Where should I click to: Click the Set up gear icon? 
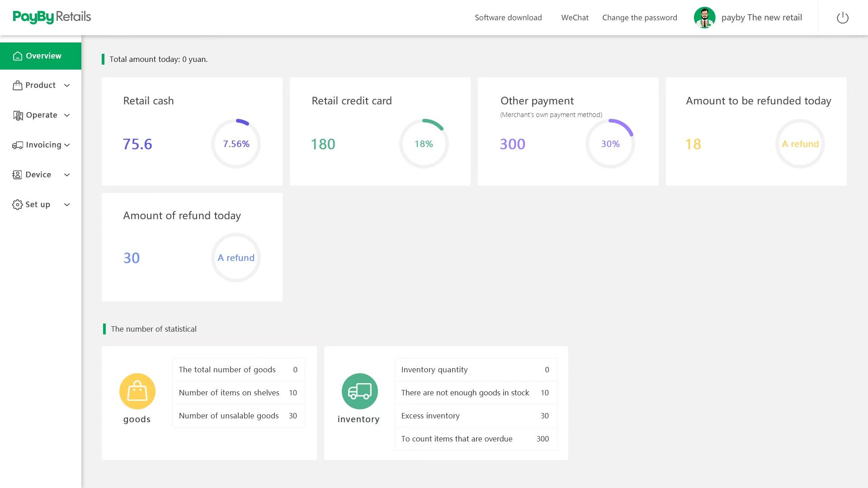pyautogui.click(x=17, y=205)
